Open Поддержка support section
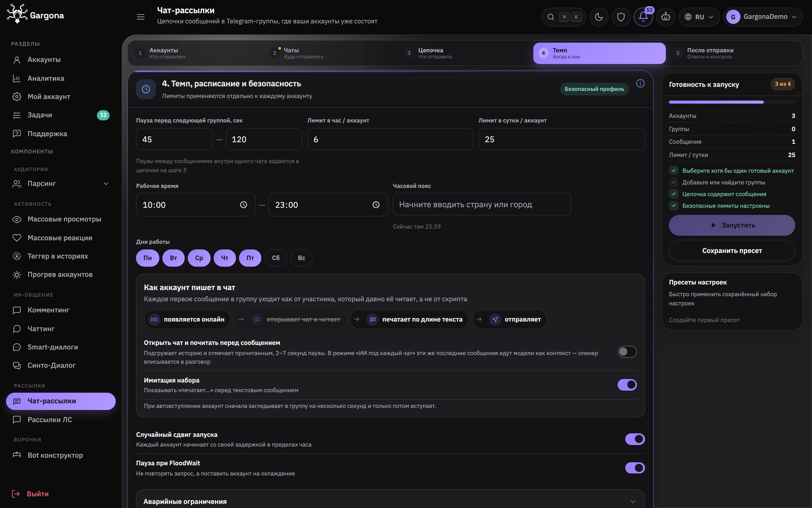Viewport: 812px width, 508px height. click(61, 134)
